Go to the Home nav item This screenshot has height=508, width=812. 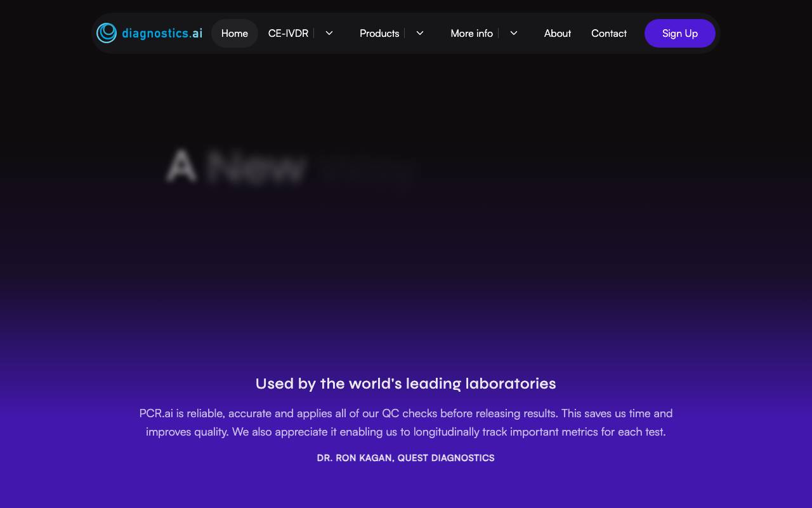click(235, 33)
